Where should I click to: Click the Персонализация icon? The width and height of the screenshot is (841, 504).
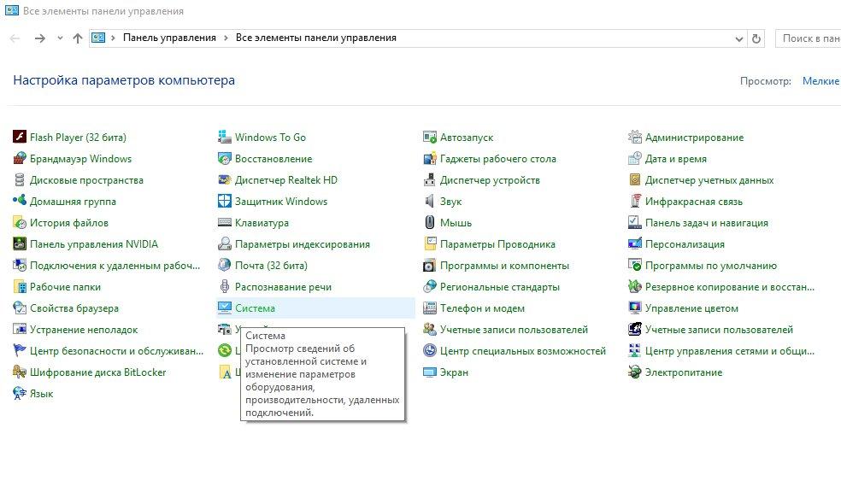coord(634,244)
